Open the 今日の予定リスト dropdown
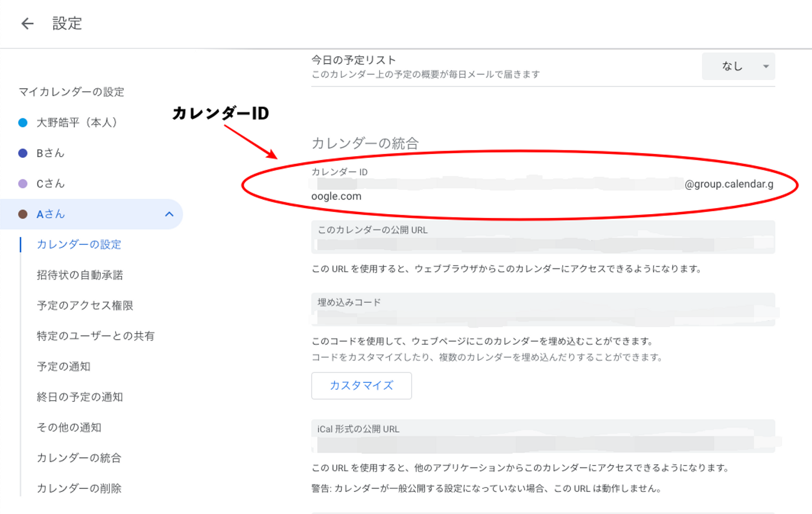812x514 pixels. click(x=738, y=67)
